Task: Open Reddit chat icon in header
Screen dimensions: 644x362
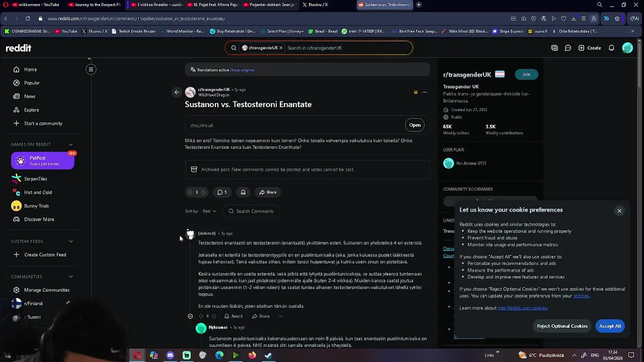Action: pyautogui.click(x=568, y=48)
